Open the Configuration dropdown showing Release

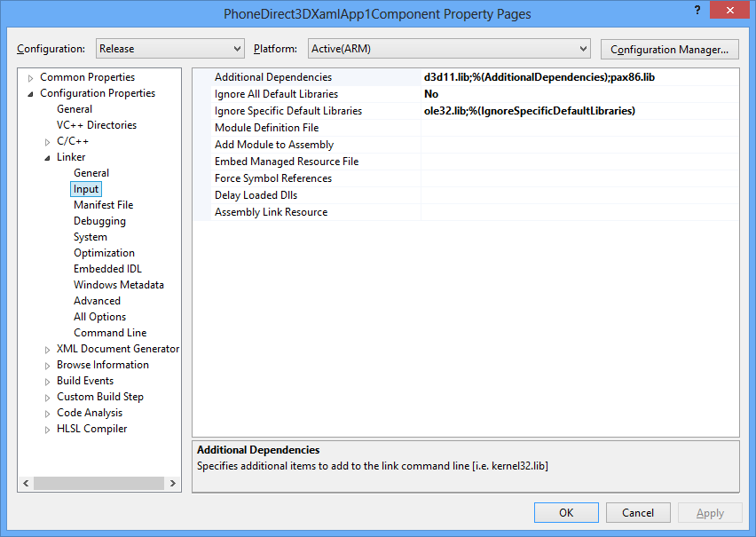169,49
